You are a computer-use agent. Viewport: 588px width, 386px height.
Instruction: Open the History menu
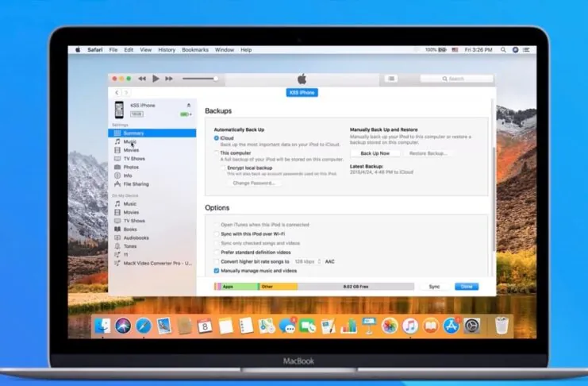167,49
